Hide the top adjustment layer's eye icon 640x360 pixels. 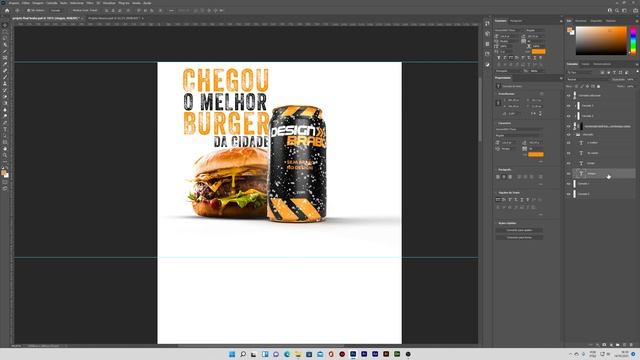[569, 96]
